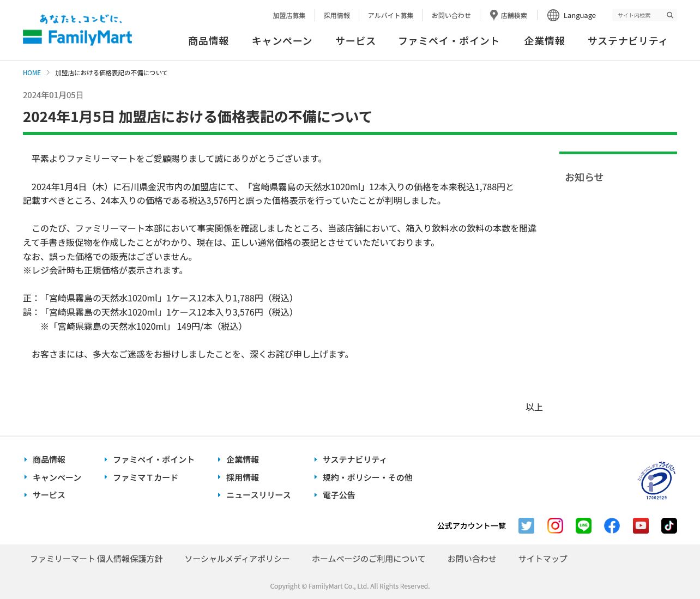The height and width of the screenshot is (599, 700).
Task: Click the footer 企業情報 link
Action: (243, 459)
